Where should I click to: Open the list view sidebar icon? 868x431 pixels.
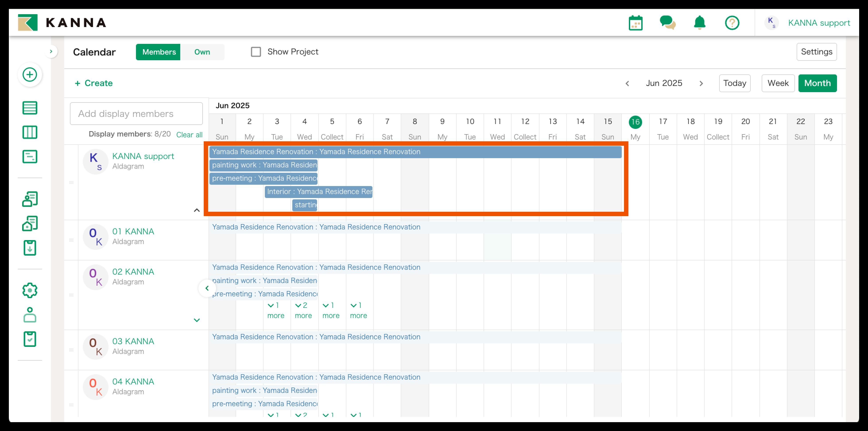point(30,108)
